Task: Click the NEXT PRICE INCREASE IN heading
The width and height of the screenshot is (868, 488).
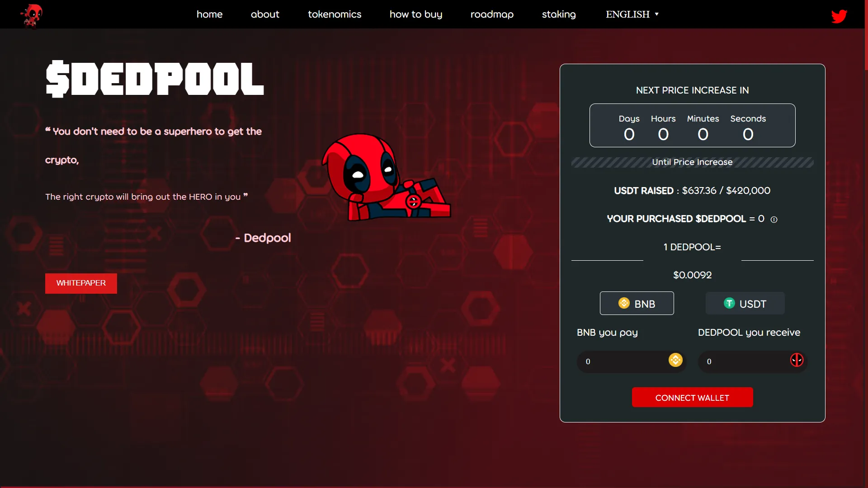Action: [x=692, y=90]
